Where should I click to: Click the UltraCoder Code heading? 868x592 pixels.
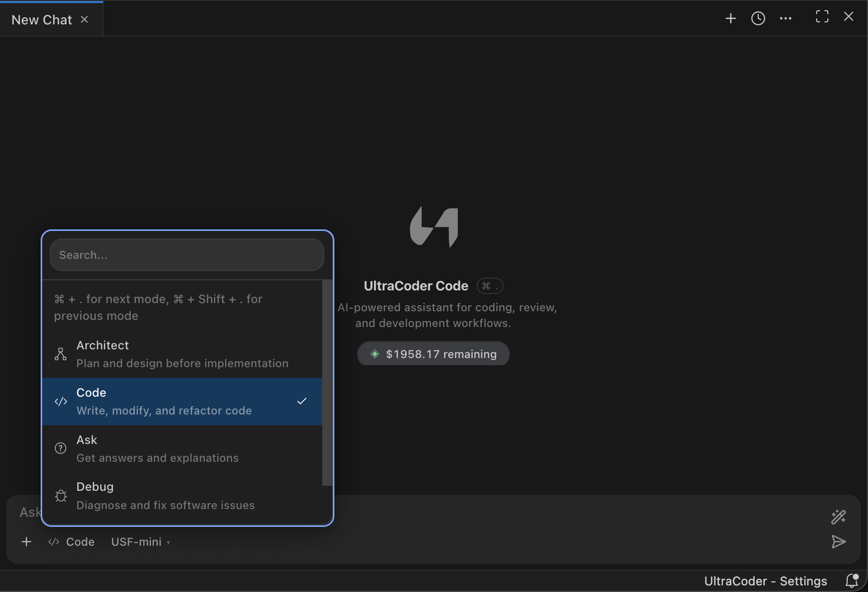click(x=416, y=286)
